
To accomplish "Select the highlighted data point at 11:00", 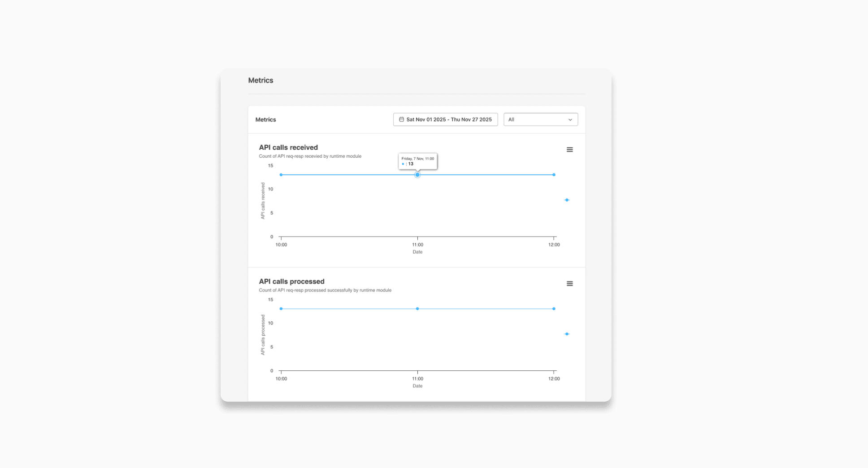I will (x=417, y=175).
